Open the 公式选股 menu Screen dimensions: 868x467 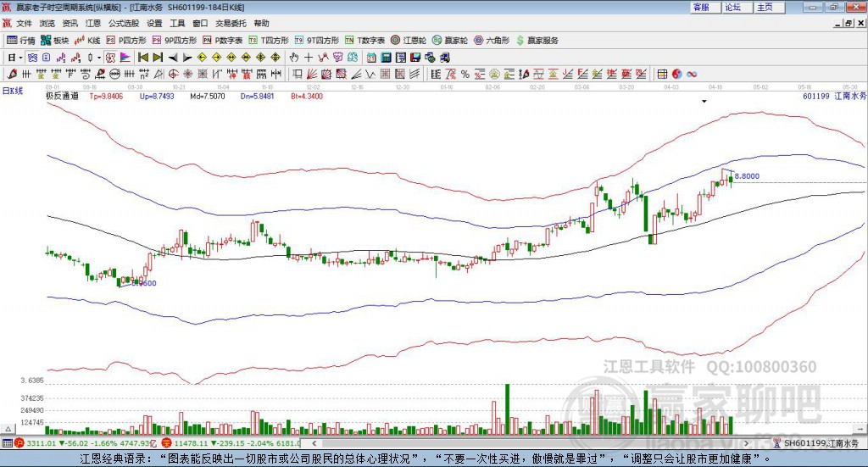click(124, 23)
